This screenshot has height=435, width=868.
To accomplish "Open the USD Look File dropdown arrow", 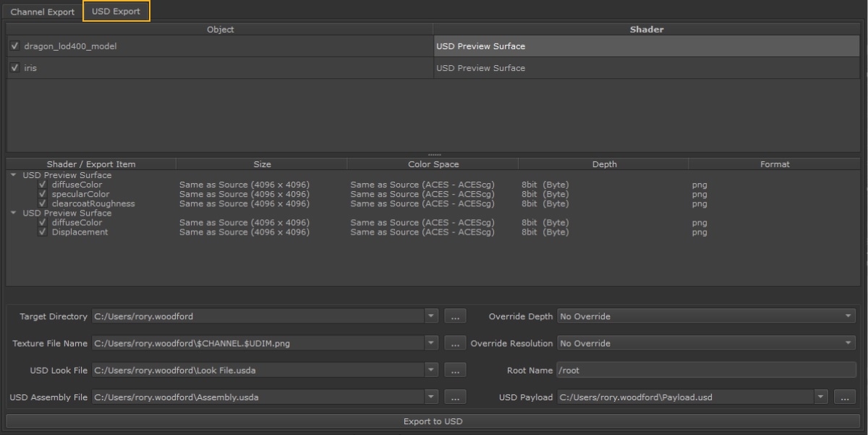I will (x=431, y=370).
